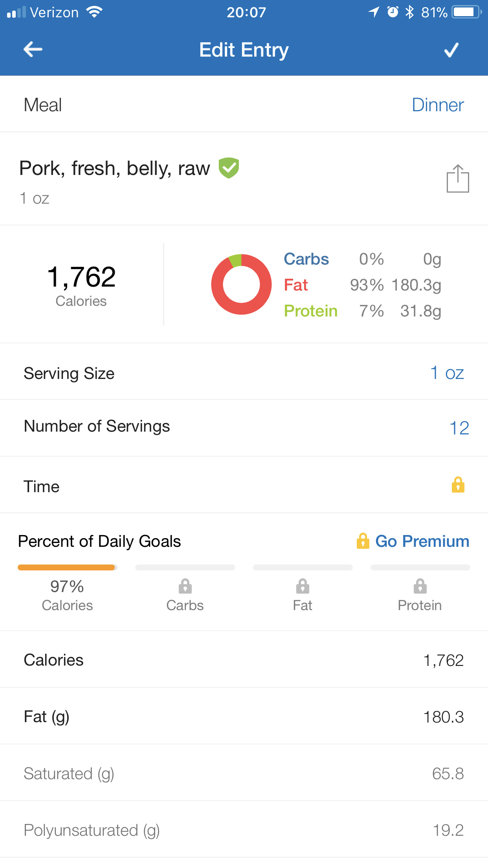This screenshot has height=868, width=488.
Task: Tap the orange calories progress bar
Action: pyautogui.click(x=66, y=567)
